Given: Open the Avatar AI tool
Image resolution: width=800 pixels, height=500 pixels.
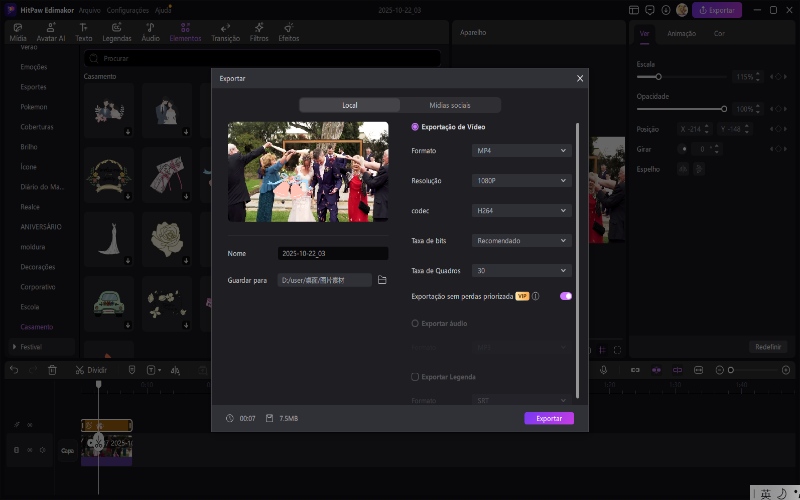Looking at the screenshot, I should click(x=50, y=32).
